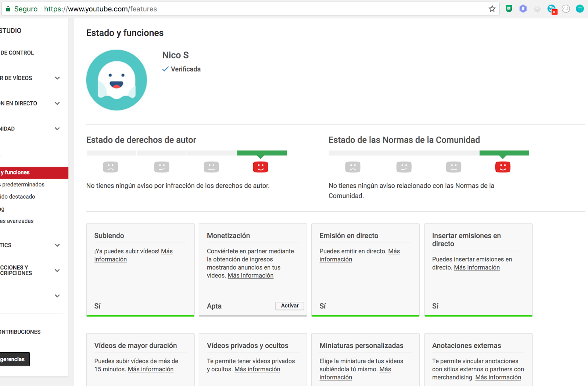Open 'Más información' in Vídeos de mayor duración card

coord(151,369)
